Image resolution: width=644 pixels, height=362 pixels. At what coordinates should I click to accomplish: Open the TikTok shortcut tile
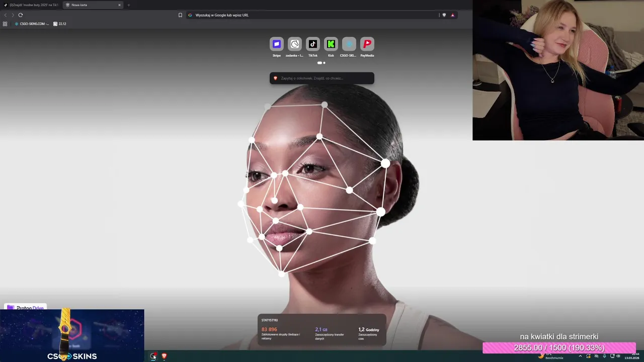pyautogui.click(x=313, y=44)
